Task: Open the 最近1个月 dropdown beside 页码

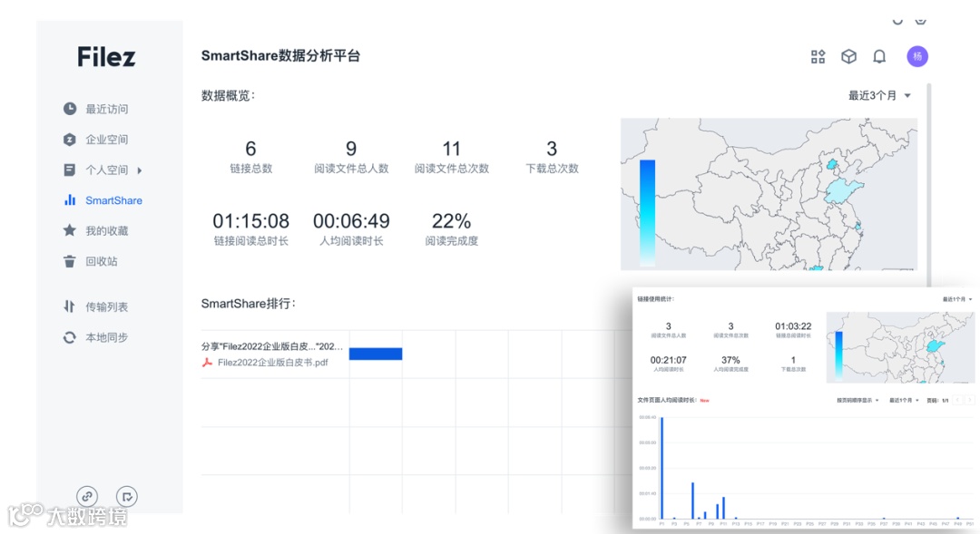Action: [x=905, y=401]
